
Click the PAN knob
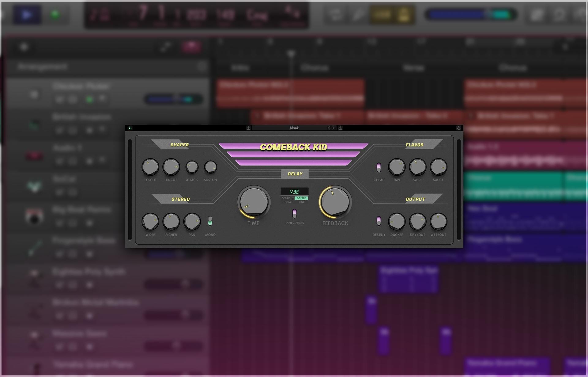tap(192, 222)
